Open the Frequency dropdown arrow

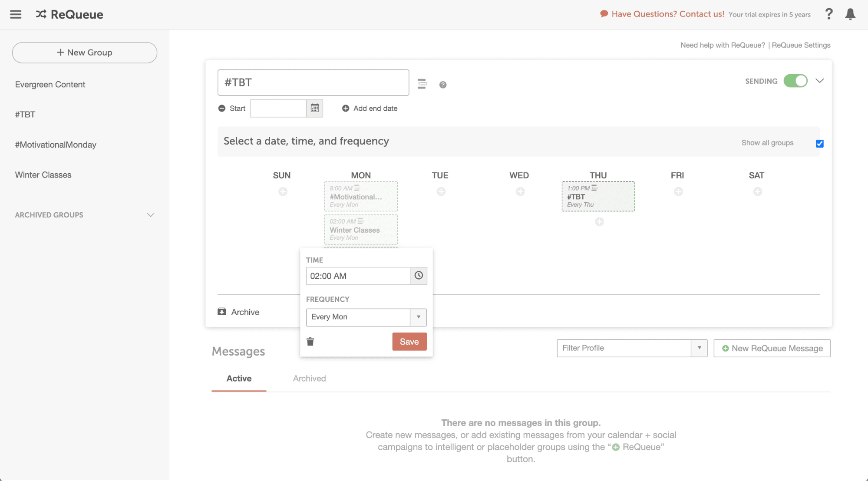418,317
